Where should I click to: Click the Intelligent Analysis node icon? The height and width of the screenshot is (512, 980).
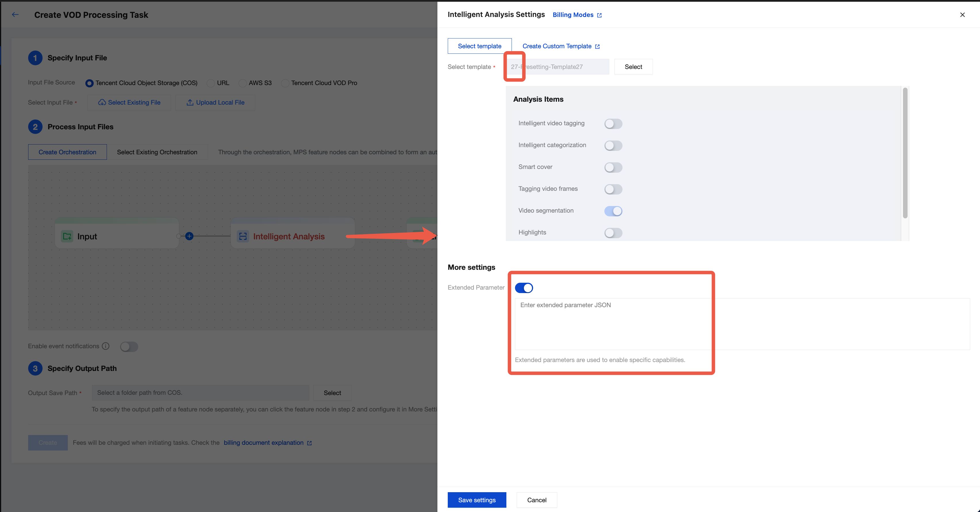(243, 236)
